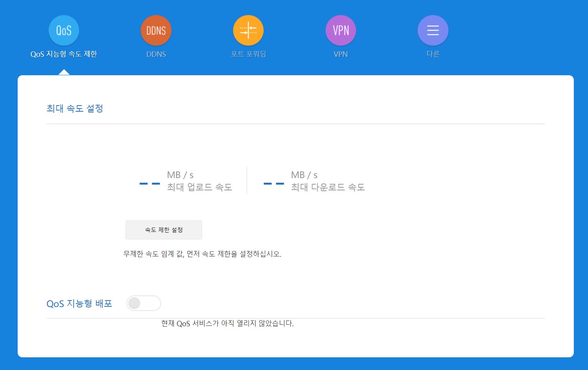The height and width of the screenshot is (370, 588).
Task: Open the purple VPN circular icon
Action: [341, 30]
